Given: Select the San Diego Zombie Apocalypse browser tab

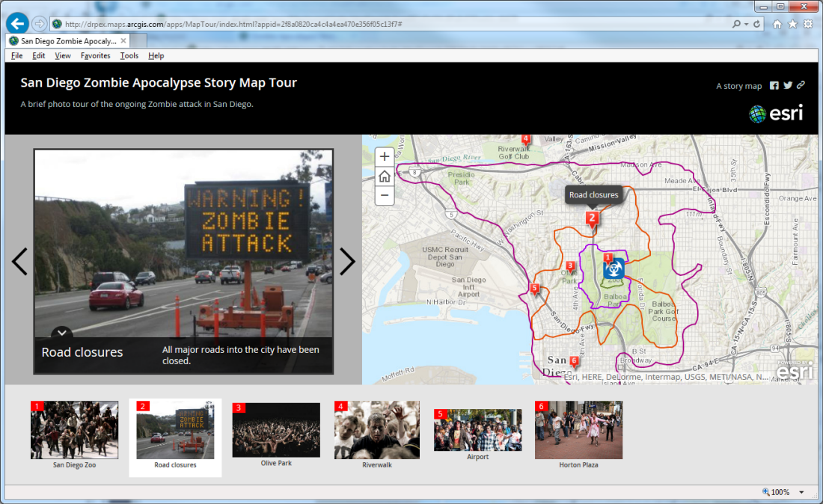Looking at the screenshot, I should [68, 41].
